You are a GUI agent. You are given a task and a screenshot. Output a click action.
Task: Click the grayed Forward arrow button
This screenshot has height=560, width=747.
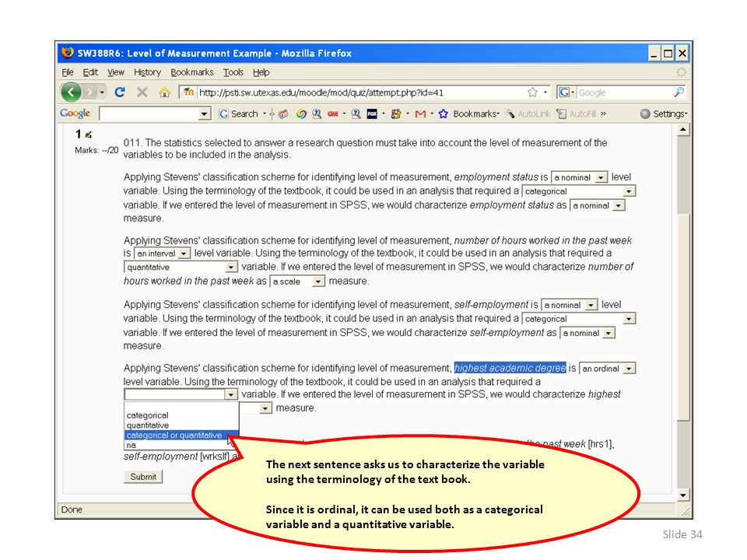coord(89,92)
